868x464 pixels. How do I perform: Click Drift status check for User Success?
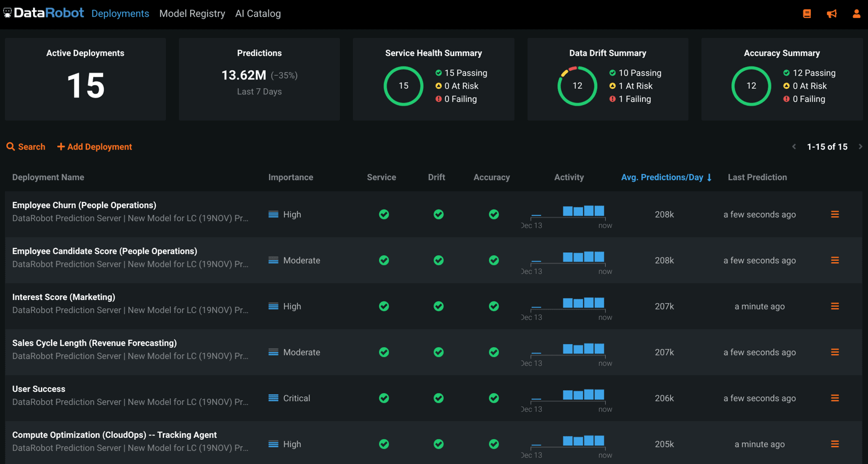coord(439,398)
